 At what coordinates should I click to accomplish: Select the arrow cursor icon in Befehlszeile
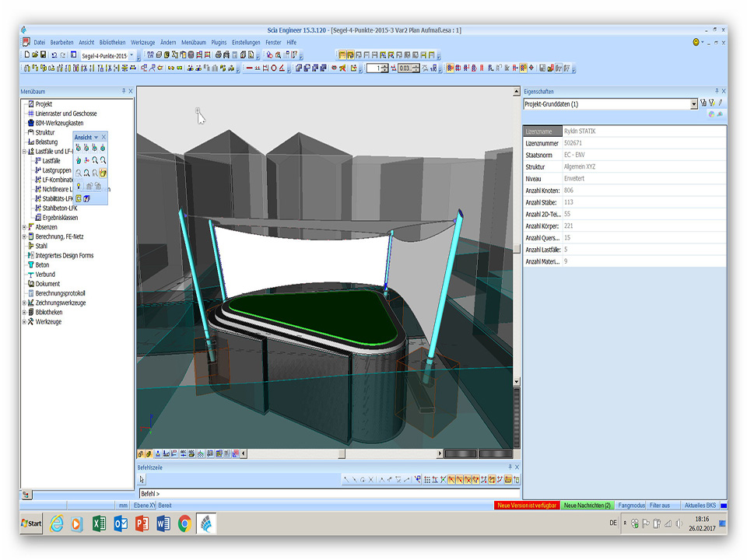pyautogui.click(x=142, y=480)
